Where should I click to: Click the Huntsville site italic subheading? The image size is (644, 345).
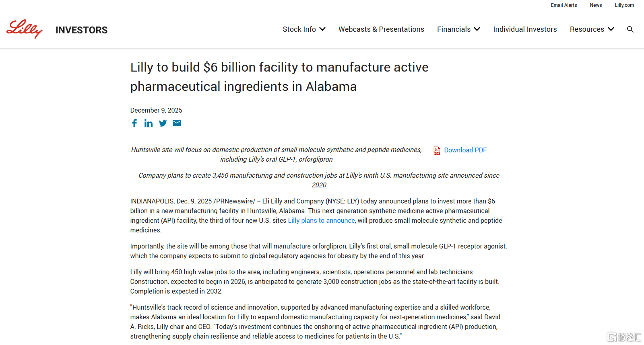277,154
